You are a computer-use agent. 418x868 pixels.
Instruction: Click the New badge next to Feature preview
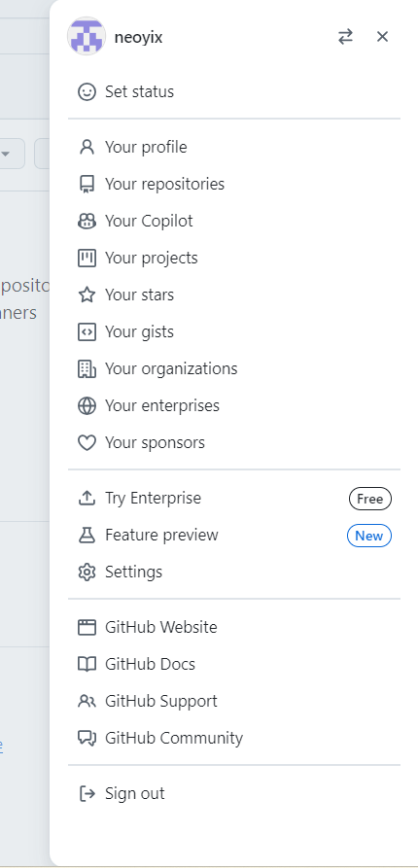click(x=369, y=536)
